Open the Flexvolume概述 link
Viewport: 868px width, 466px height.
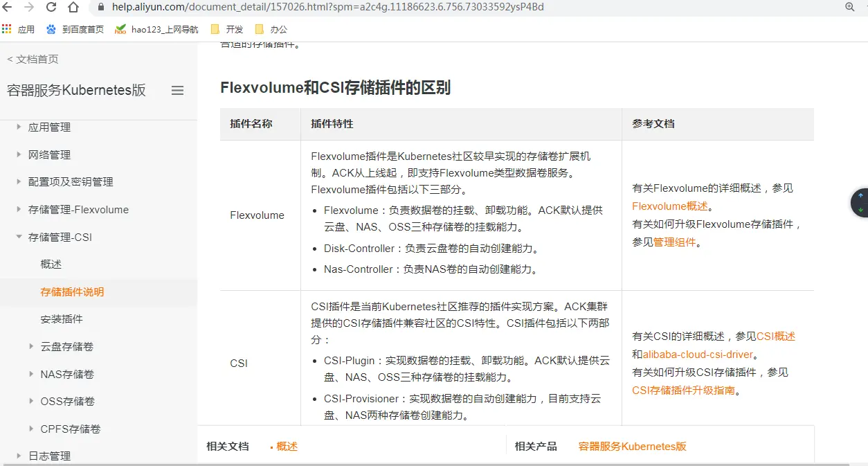click(670, 206)
